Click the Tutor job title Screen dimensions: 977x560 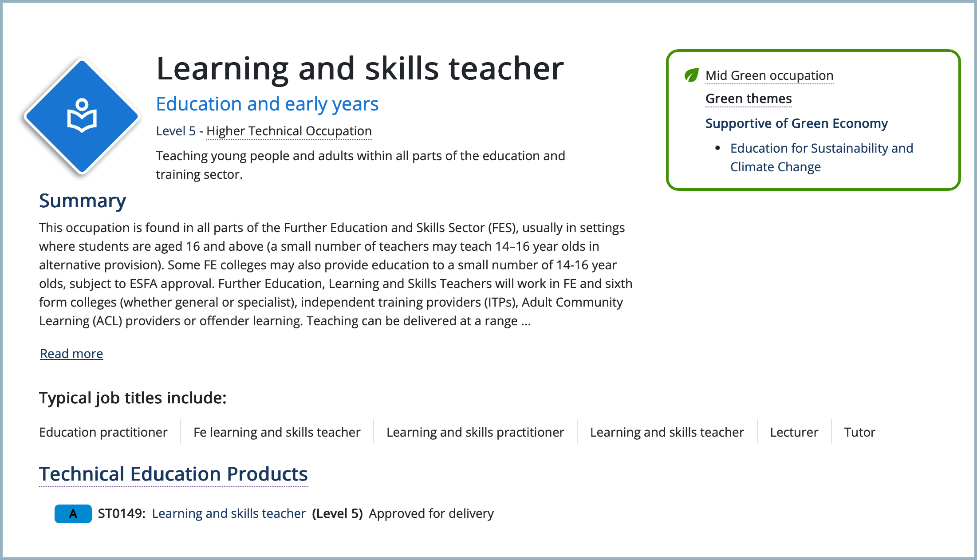(x=859, y=432)
